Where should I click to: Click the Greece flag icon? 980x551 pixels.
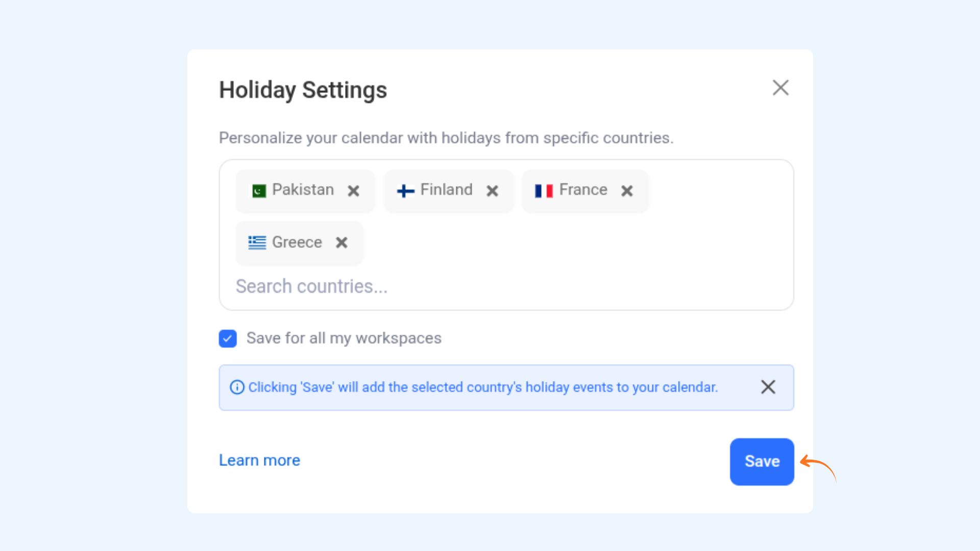tap(257, 242)
